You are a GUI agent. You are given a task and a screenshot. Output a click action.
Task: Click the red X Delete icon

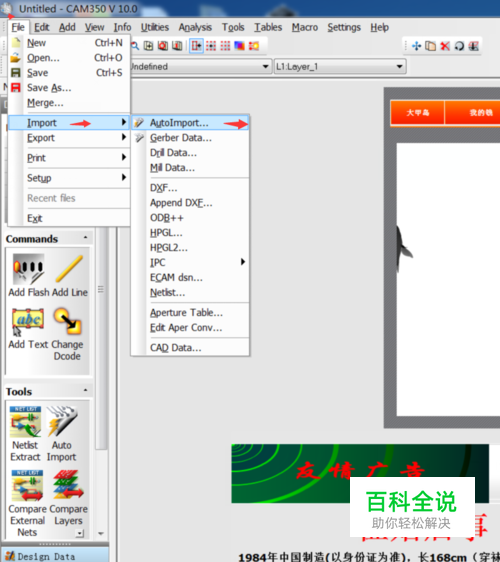[445, 46]
